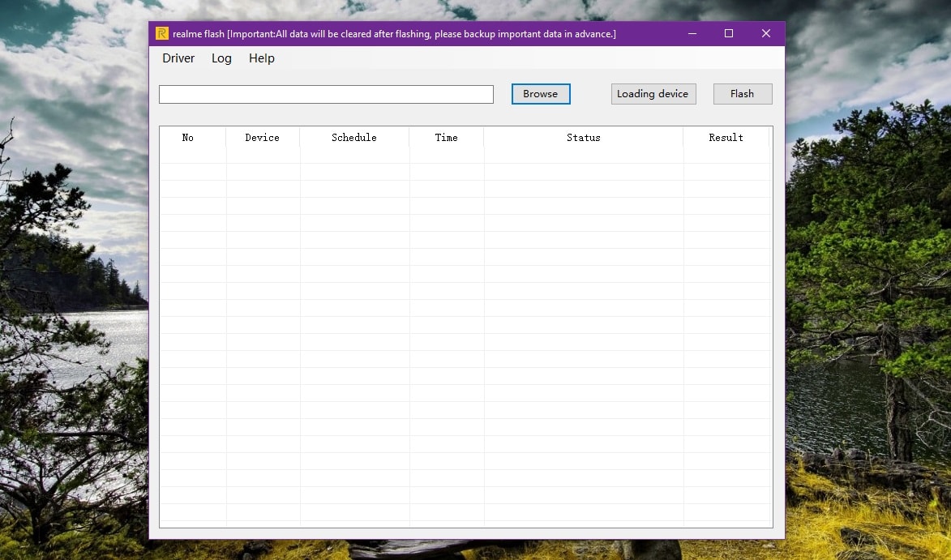Click the Device column header
Viewport: 951px width, 560px height.
pyautogui.click(x=263, y=137)
